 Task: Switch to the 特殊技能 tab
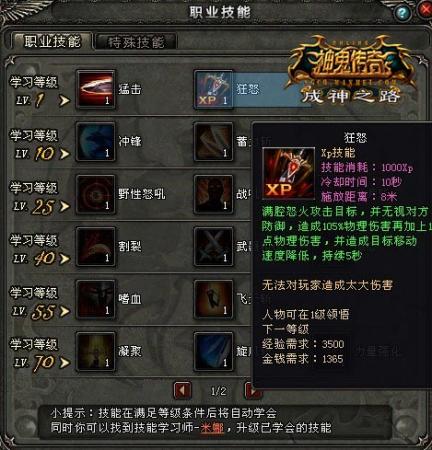pos(136,42)
